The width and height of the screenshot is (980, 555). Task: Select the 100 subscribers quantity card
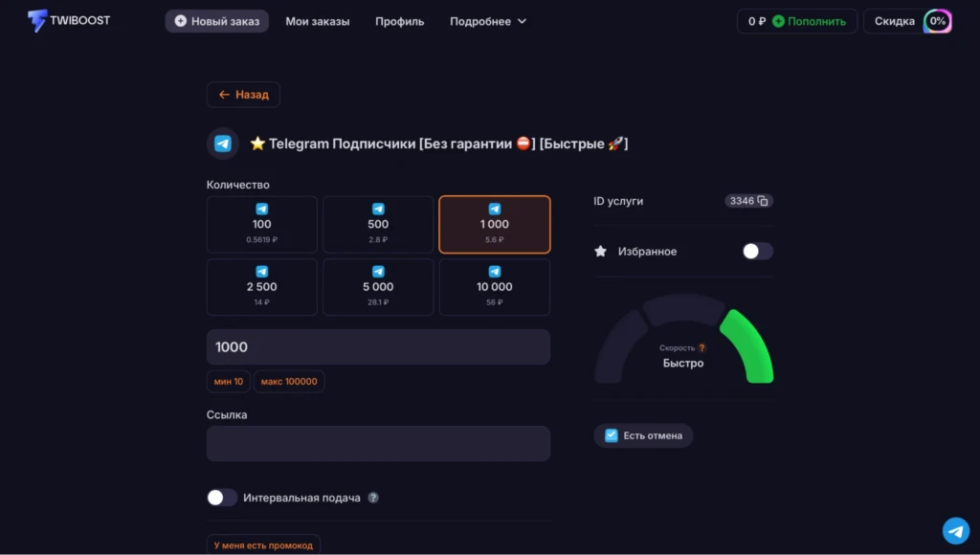[262, 224]
